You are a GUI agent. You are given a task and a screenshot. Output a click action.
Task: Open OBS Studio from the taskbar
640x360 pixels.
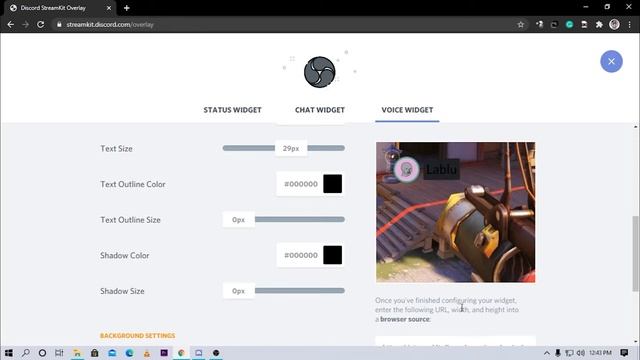tap(216, 353)
